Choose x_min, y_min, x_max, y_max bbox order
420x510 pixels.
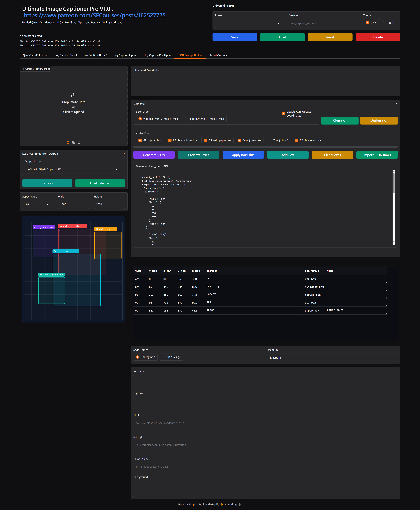[186, 119]
